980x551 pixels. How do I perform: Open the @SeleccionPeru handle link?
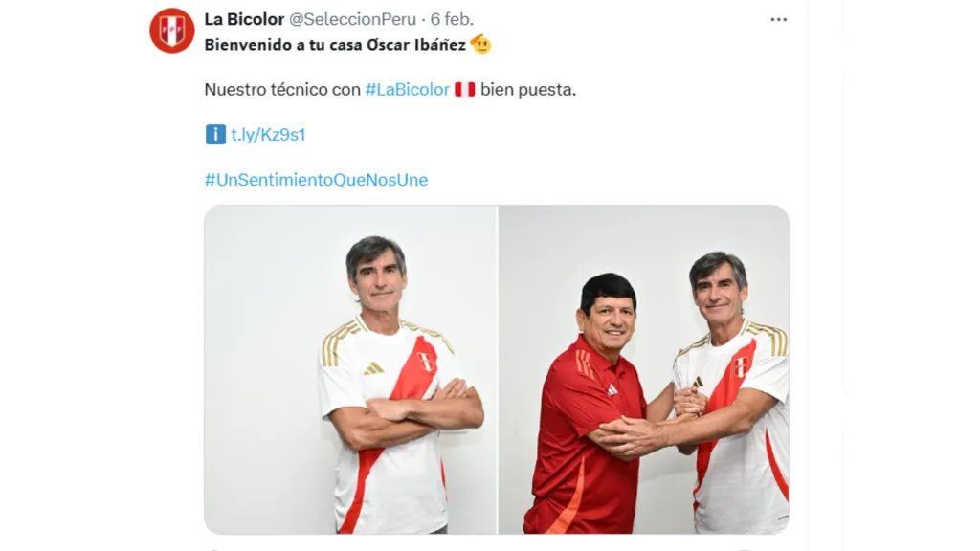[352, 19]
